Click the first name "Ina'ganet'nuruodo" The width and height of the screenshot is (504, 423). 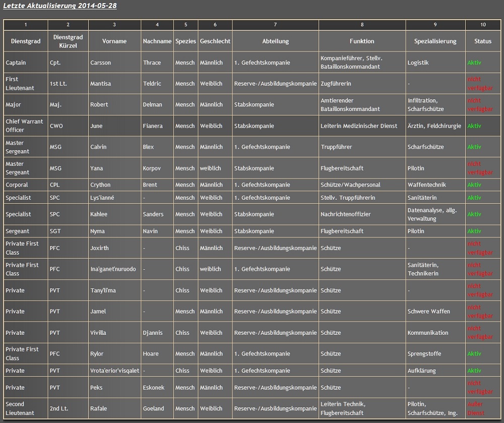coord(113,269)
